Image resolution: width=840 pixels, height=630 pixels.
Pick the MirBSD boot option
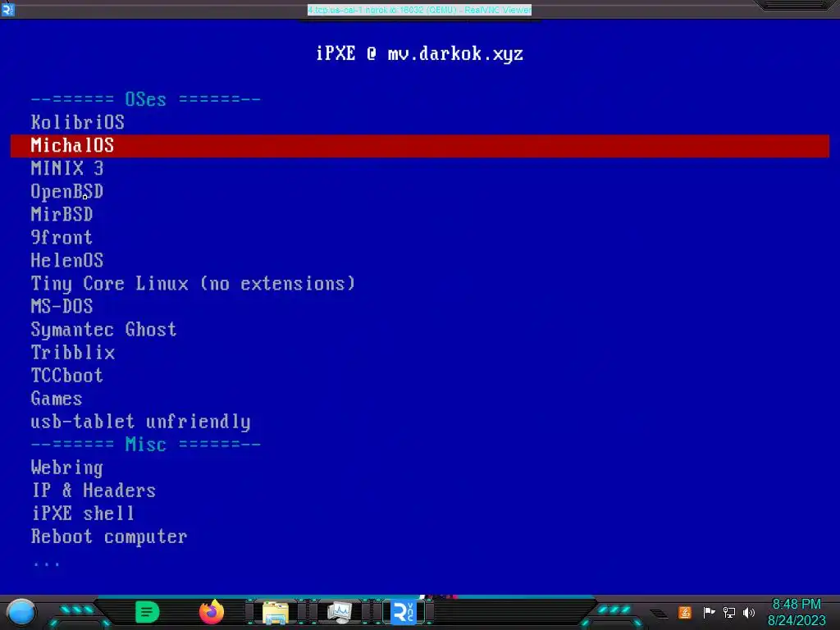click(62, 215)
